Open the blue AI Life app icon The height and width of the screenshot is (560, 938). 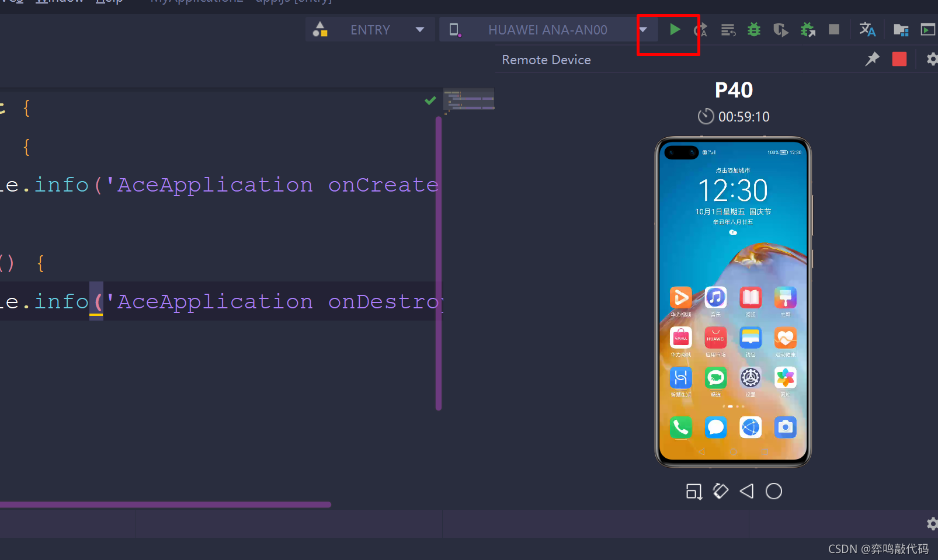pos(681,378)
